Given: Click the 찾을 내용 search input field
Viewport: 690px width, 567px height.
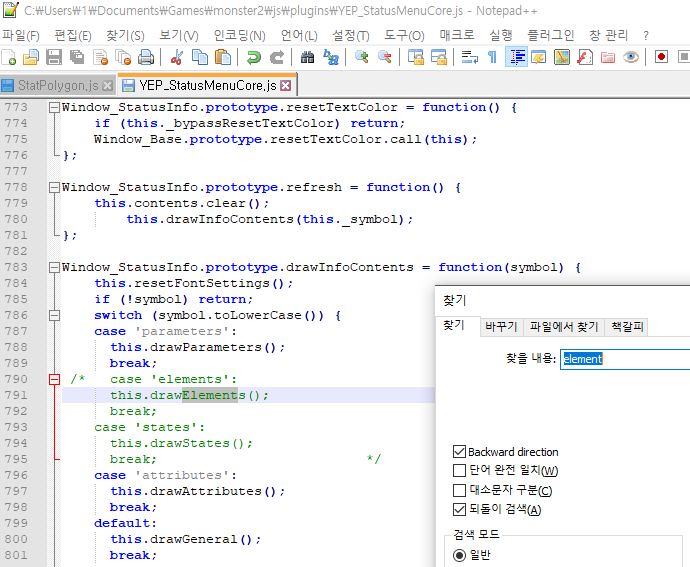Looking at the screenshot, I should pyautogui.click(x=625, y=359).
